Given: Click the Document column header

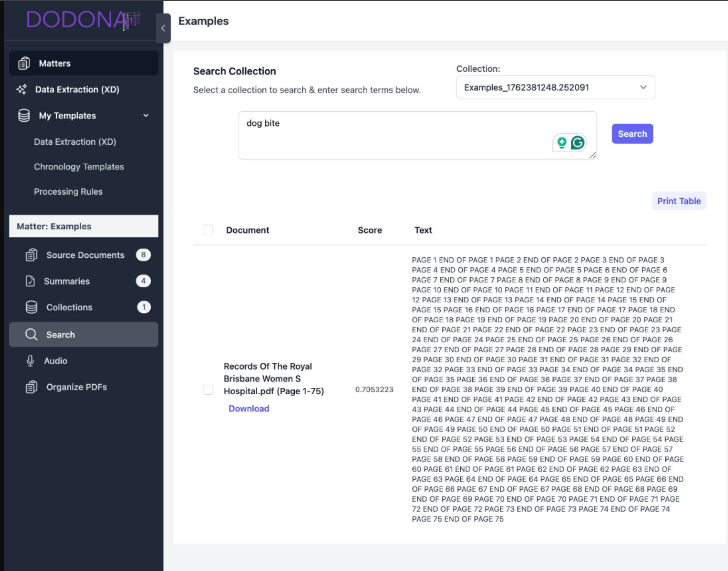Looking at the screenshot, I should click(x=248, y=230).
